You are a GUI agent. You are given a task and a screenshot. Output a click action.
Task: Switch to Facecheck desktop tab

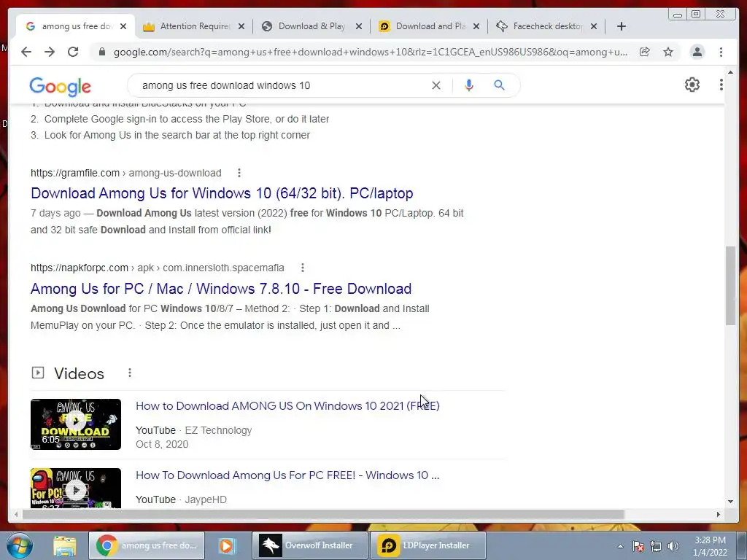point(547,26)
